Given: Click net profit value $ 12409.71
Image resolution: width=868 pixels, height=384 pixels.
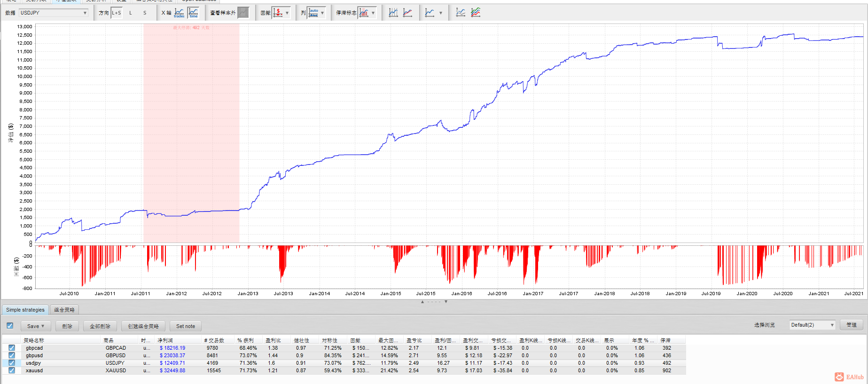Looking at the screenshot, I should (172, 363).
